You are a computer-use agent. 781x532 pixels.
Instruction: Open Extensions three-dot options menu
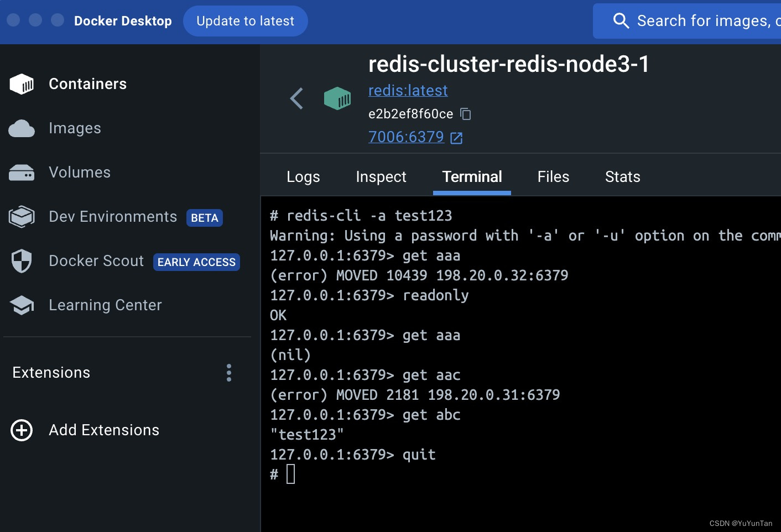coord(229,373)
